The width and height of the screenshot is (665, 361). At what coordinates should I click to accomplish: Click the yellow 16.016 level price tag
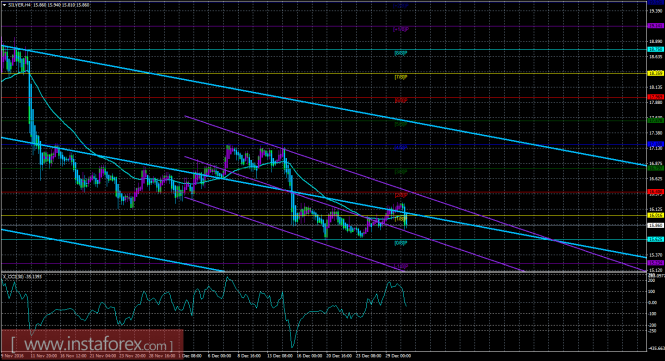(x=655, y=215)
